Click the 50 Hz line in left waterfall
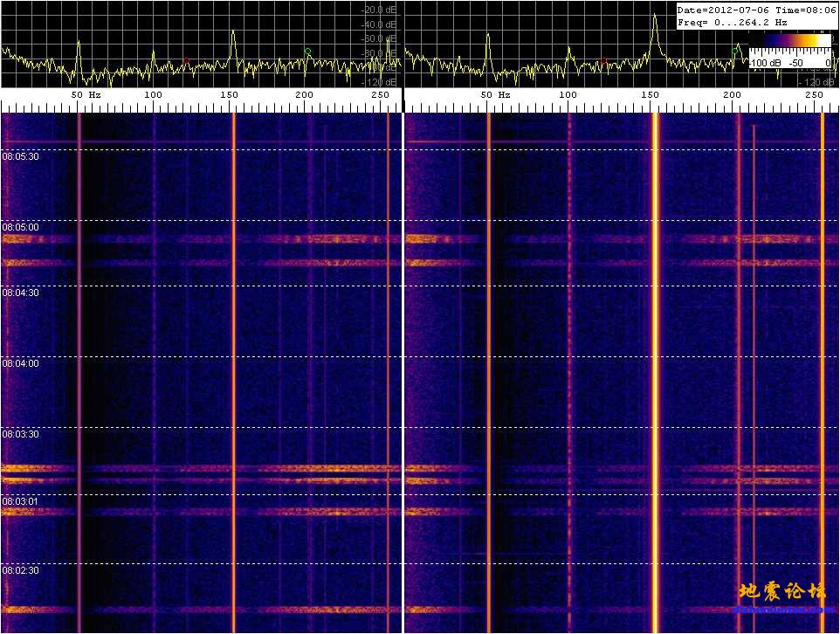This screenshot has height=634, width=840. (79, 373)
